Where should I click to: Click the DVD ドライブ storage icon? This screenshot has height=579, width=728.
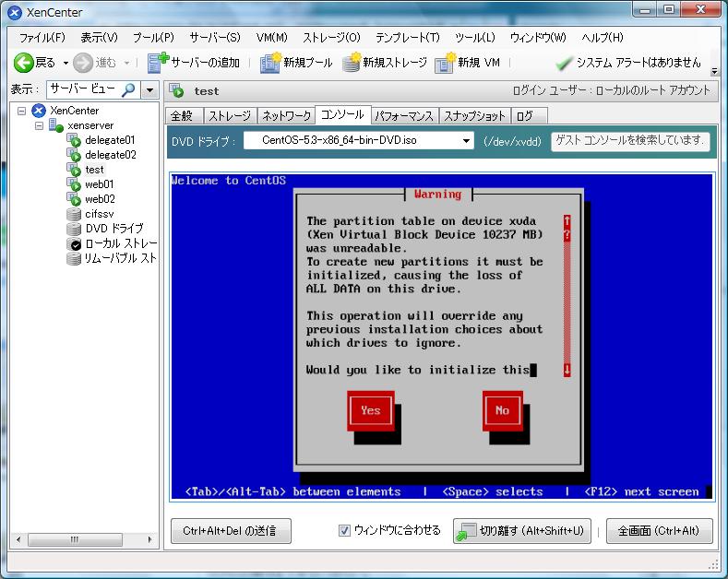(x=74, y=229)
